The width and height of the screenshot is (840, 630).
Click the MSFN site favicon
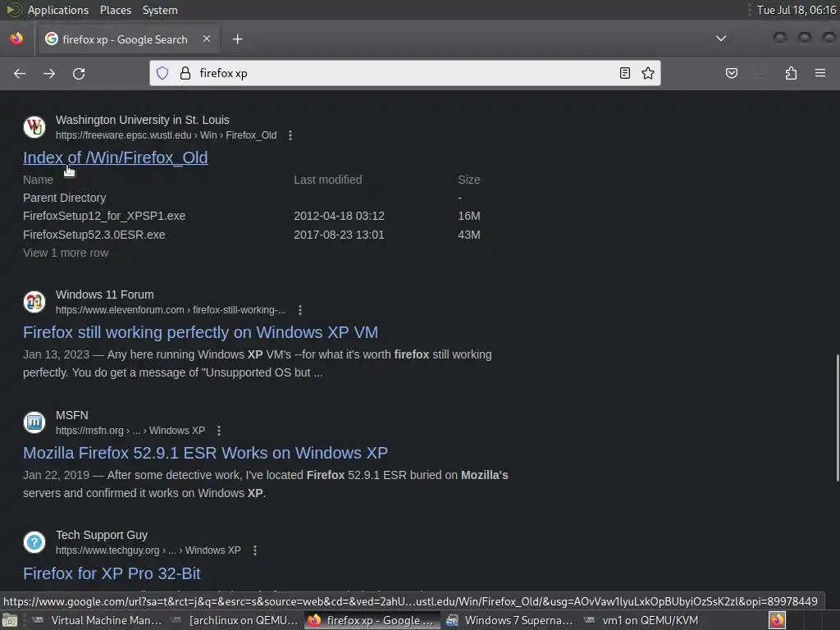coord(34,422)
